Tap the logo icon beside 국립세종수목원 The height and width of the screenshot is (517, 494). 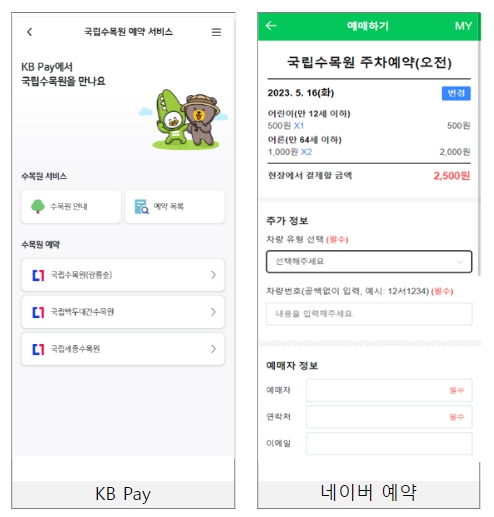coord(38,349)
